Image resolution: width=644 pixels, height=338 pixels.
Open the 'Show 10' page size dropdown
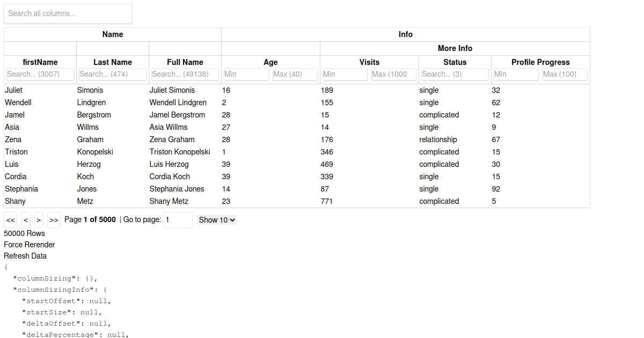[216, 219]
